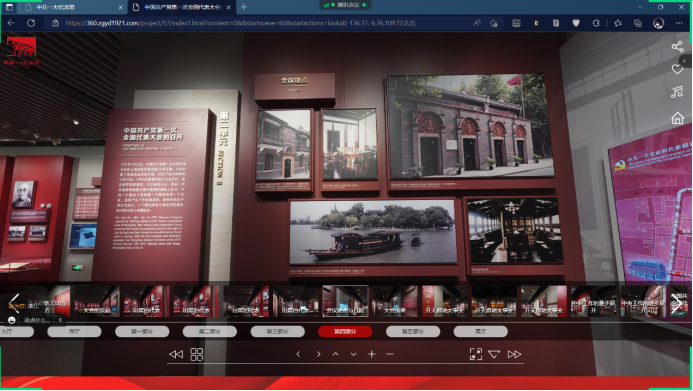
Task: Toggle fullscreen view icon
Action: tap(476, 354)
